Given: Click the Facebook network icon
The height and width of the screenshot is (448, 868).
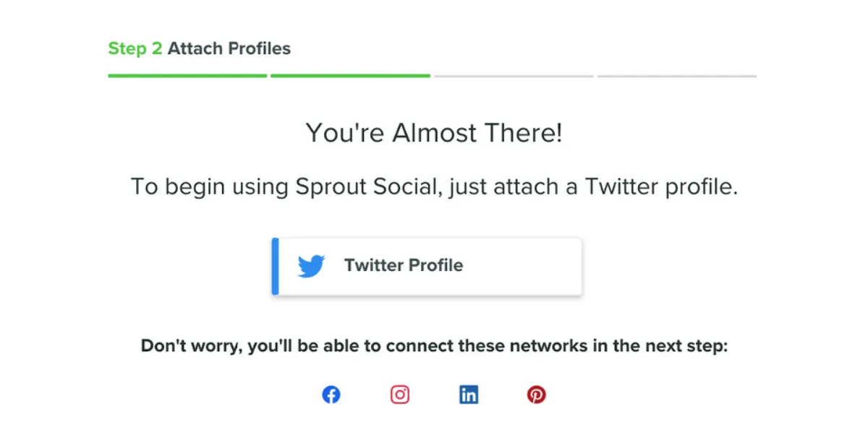Looking at the screenshot, I should tap(331, 395).
